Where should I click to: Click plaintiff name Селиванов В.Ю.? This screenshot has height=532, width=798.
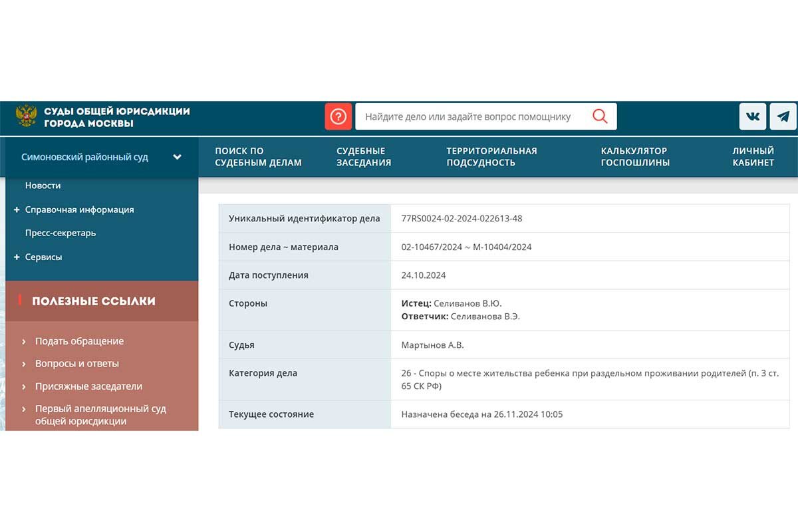click(x=468, y=303)
